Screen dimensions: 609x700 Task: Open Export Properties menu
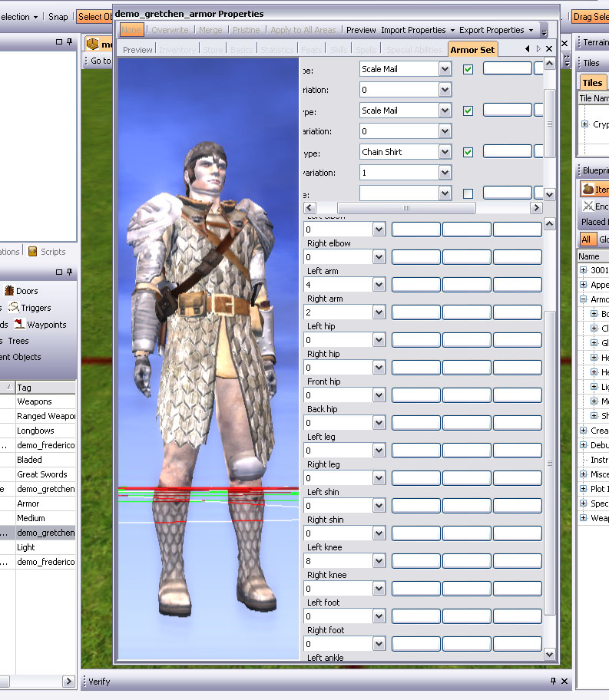(496, 30)
